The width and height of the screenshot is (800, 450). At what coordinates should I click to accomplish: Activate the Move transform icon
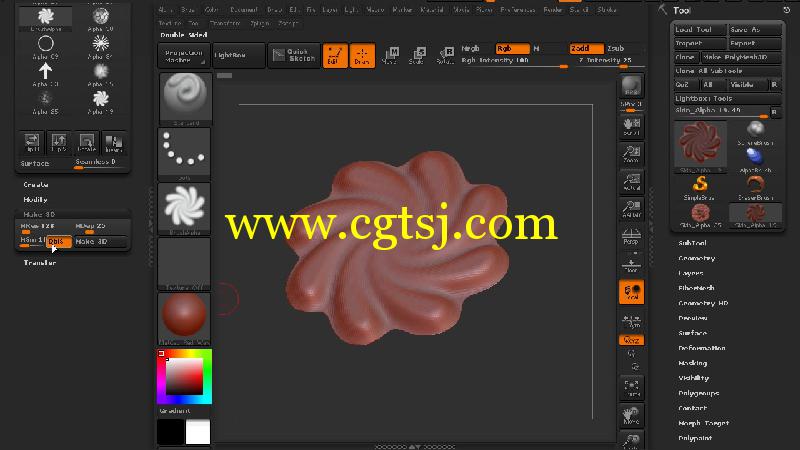click(390, 55)
